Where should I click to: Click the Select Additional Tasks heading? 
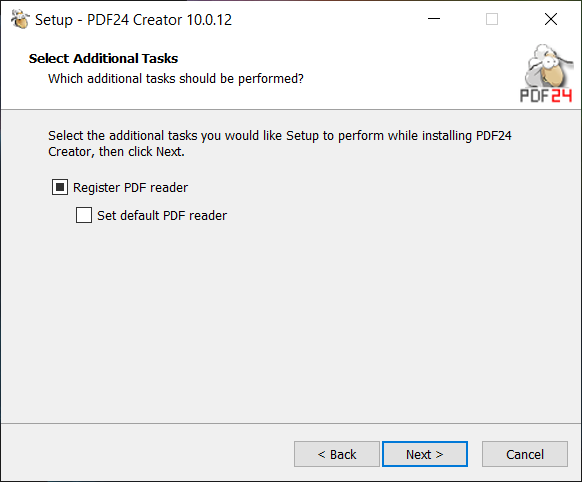104,59
